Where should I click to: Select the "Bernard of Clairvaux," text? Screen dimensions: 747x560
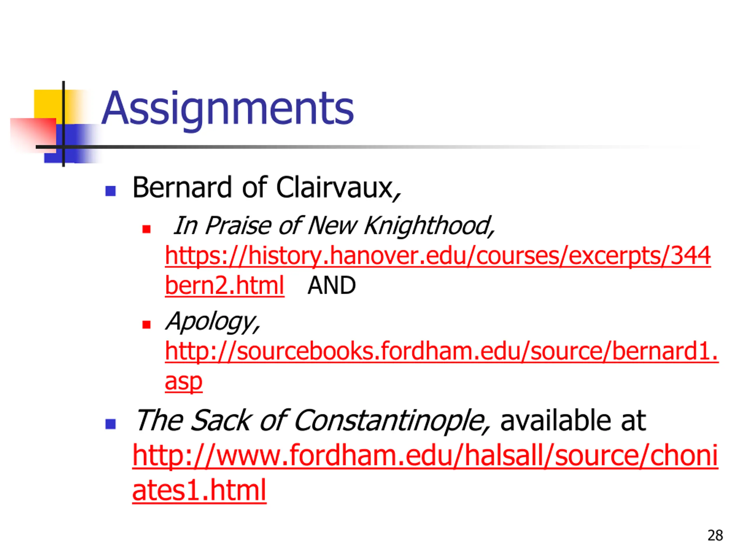pyautogui.click(x=267, y=188)
